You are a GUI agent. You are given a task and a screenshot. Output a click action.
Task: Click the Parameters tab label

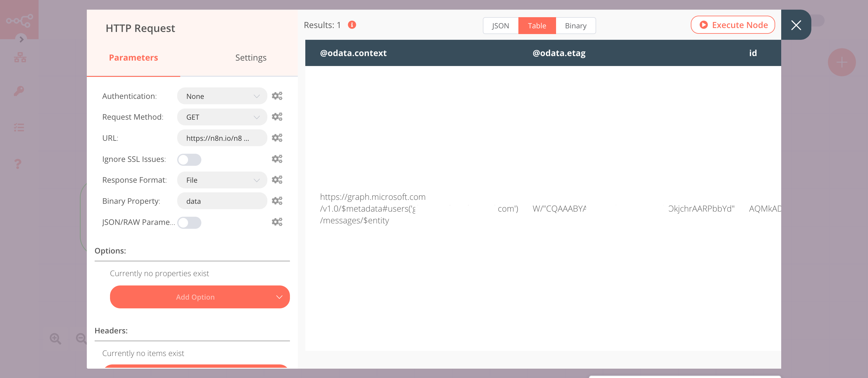(x=134, y=58)
